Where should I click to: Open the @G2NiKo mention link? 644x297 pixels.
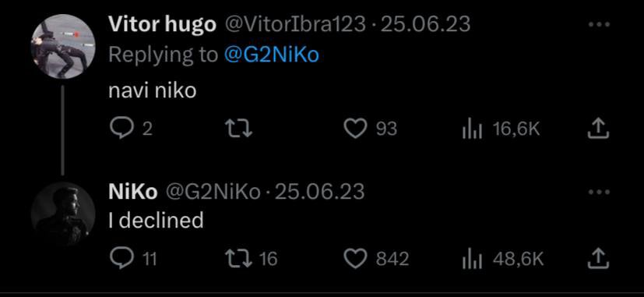tap(272, 55)
